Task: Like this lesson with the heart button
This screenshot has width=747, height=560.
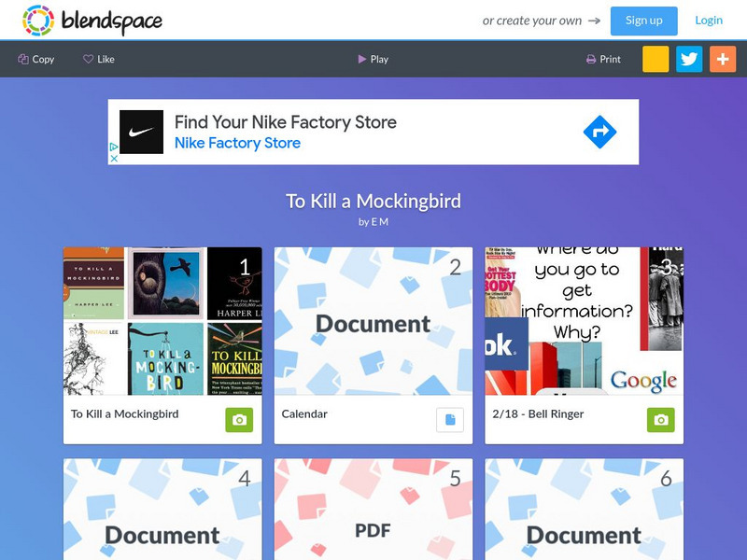Action: pos(99,59)
